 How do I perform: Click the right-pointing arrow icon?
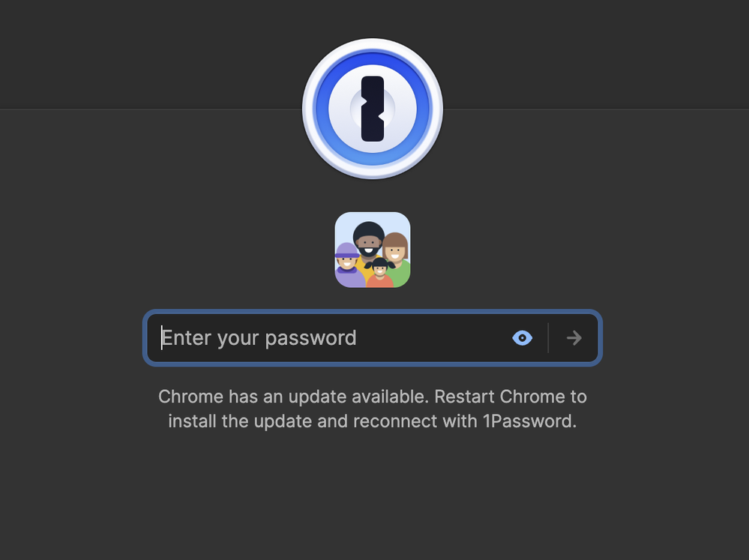pyautogui.click(x=574, y=338)
